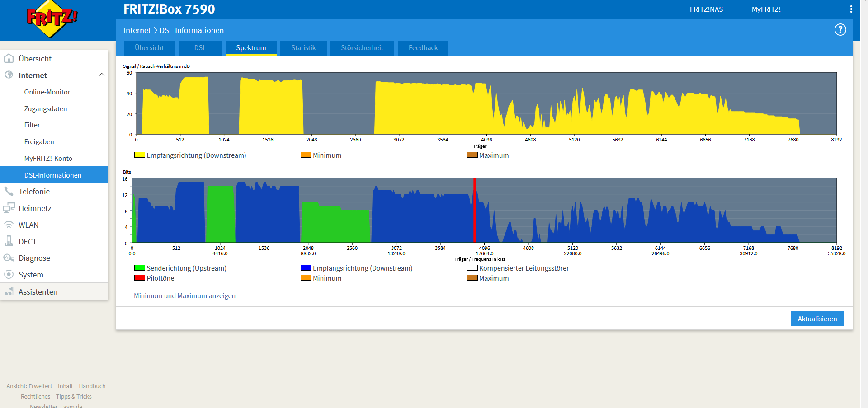Screen dimensions: 868x408
Task: Click the red pilot tone marker in Bits chart
Action: click(475, 211)
